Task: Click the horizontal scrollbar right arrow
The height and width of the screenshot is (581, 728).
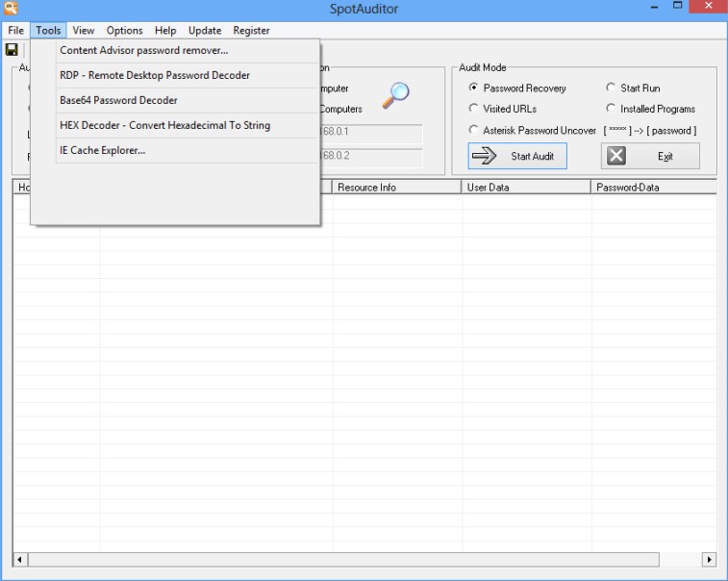Action: (709, 560)
